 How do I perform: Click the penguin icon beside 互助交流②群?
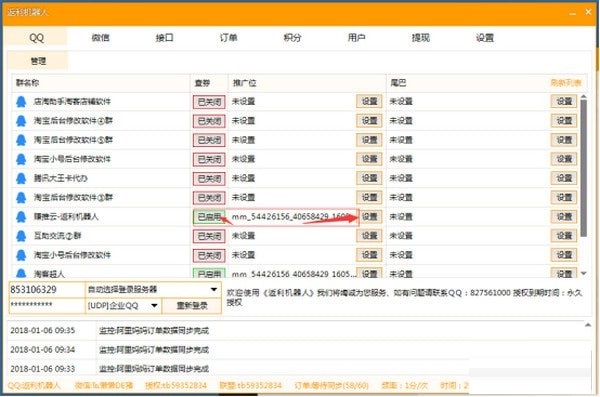click(21, 236)
